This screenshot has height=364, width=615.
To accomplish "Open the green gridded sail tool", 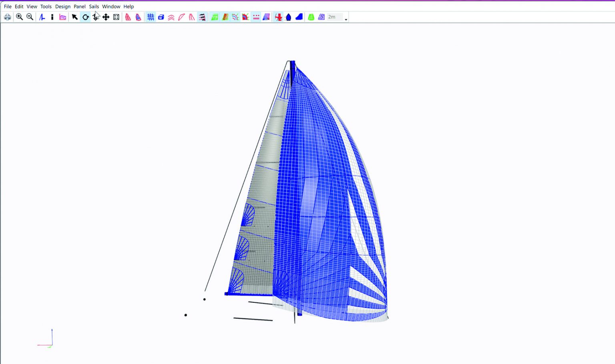I will click(x=312, y=17).
